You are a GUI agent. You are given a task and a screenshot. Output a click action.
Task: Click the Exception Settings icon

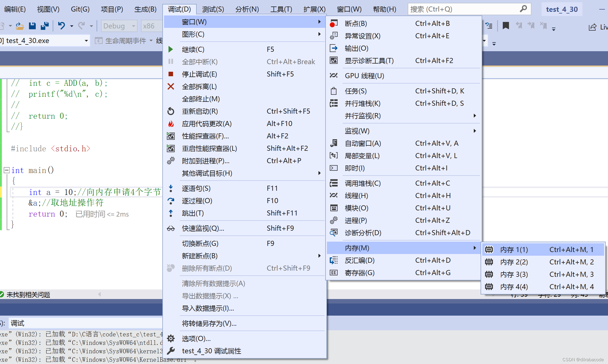point(334,36)
